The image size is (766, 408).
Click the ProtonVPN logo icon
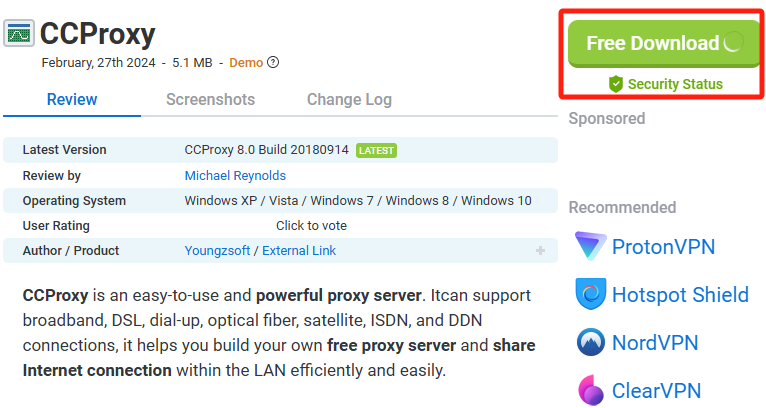coord(591,246)
